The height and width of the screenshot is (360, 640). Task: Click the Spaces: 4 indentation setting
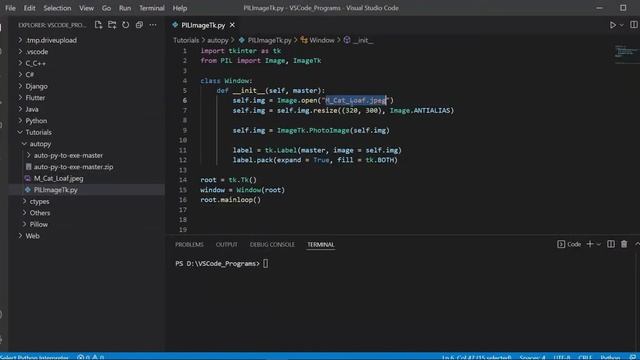(532, 357)
